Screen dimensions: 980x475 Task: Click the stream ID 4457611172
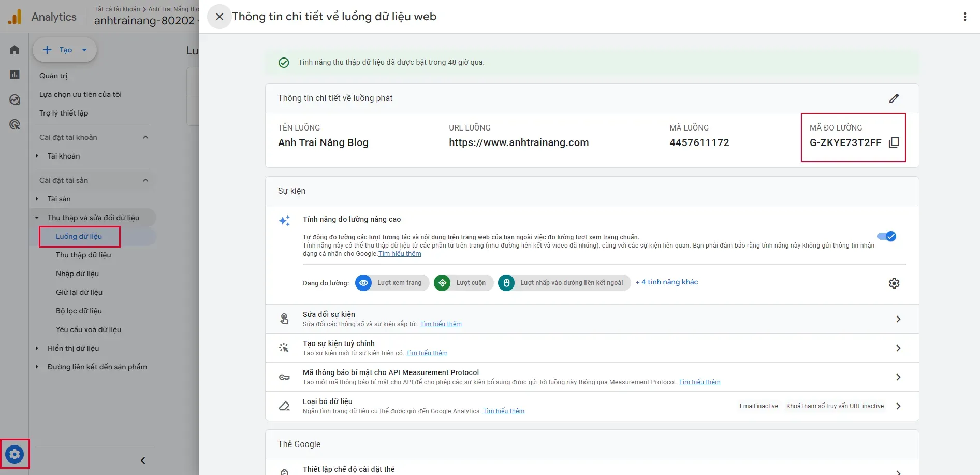pyautogui.click(x=699, y=142)
